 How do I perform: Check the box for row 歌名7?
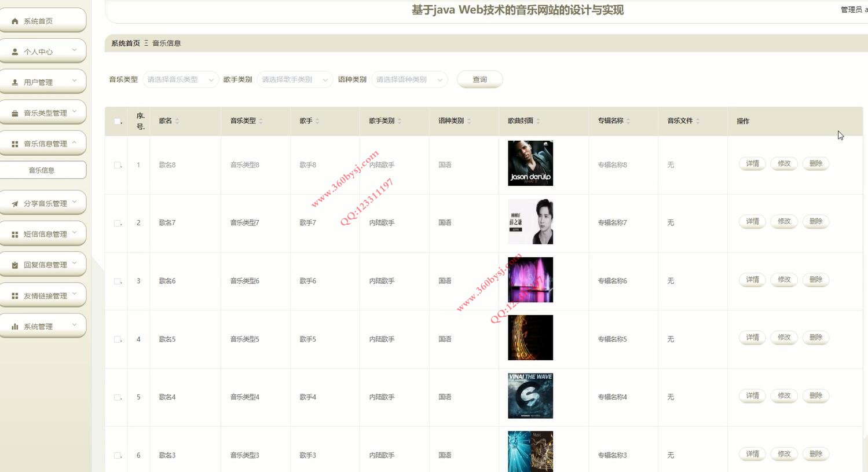[118, 223]
